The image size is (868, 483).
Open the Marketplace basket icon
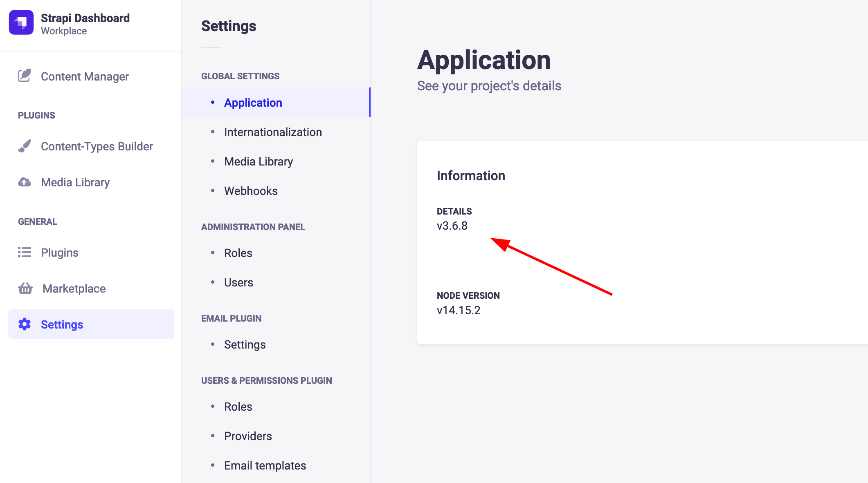point(25,288)
